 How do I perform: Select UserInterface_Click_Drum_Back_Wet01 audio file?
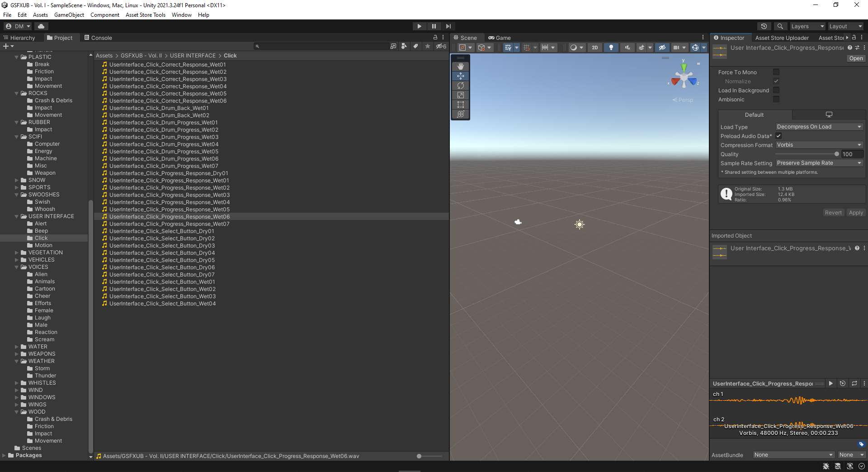tap(159, 108)
